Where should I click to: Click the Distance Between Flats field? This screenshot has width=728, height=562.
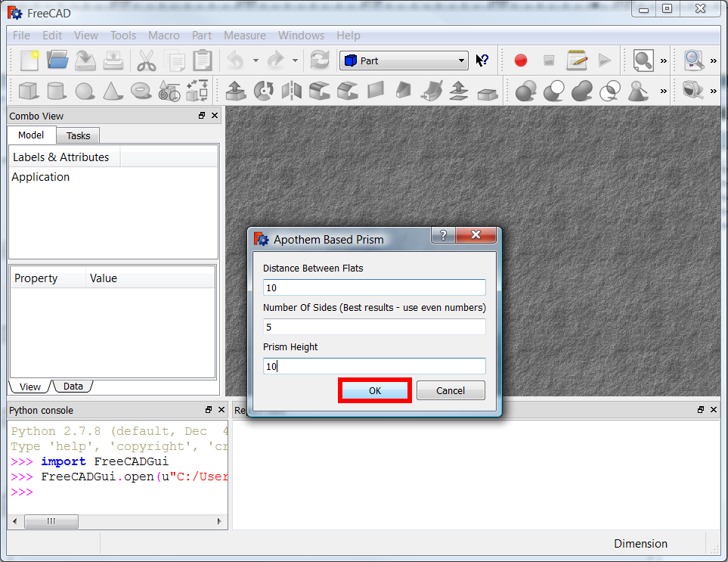(x=374, y=287)
